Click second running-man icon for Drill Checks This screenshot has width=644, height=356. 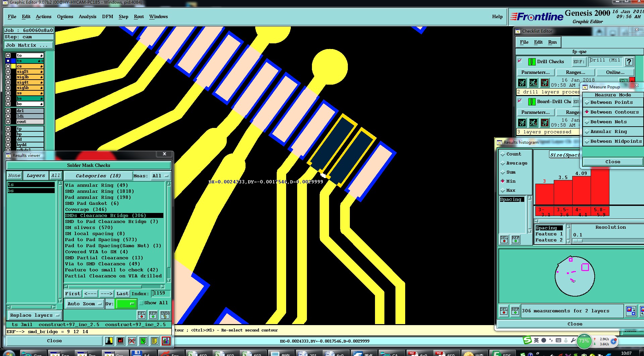tap(534, 83)
